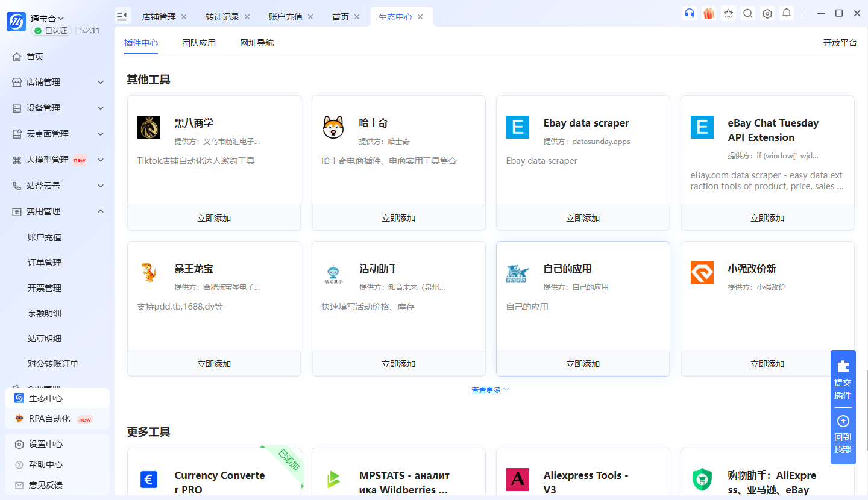Click 立即添加 for 小强改价新
The image size is (868, 500).
click(x=767, y=363)
